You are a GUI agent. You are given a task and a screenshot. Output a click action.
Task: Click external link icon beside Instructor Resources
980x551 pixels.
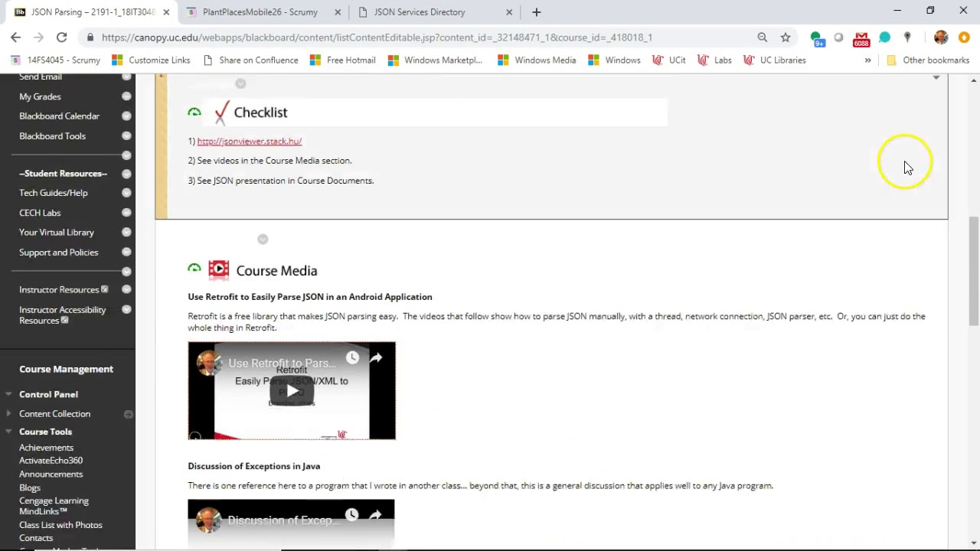click(105, 289)
